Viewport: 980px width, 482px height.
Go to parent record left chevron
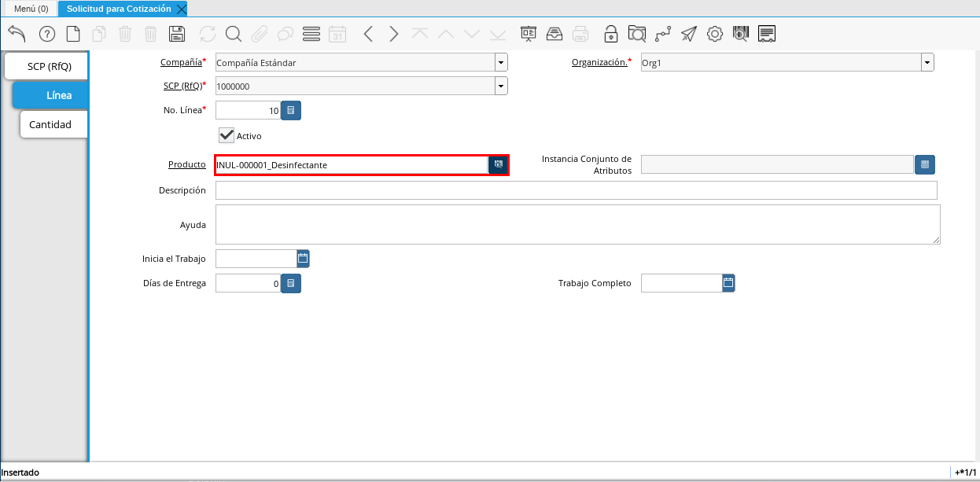point(368,34)
